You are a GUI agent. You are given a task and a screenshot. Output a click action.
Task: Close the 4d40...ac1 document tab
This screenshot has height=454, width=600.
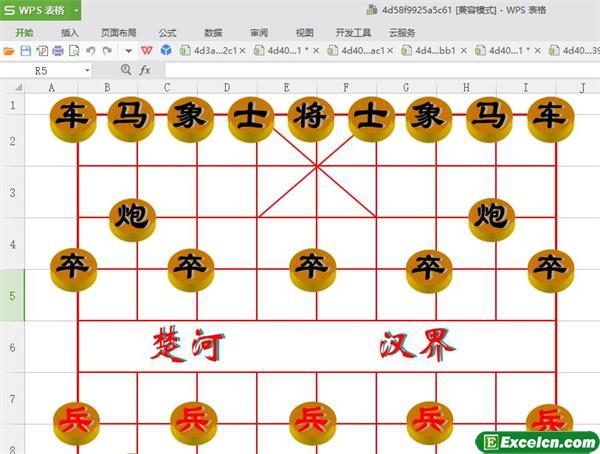[390, 51]
